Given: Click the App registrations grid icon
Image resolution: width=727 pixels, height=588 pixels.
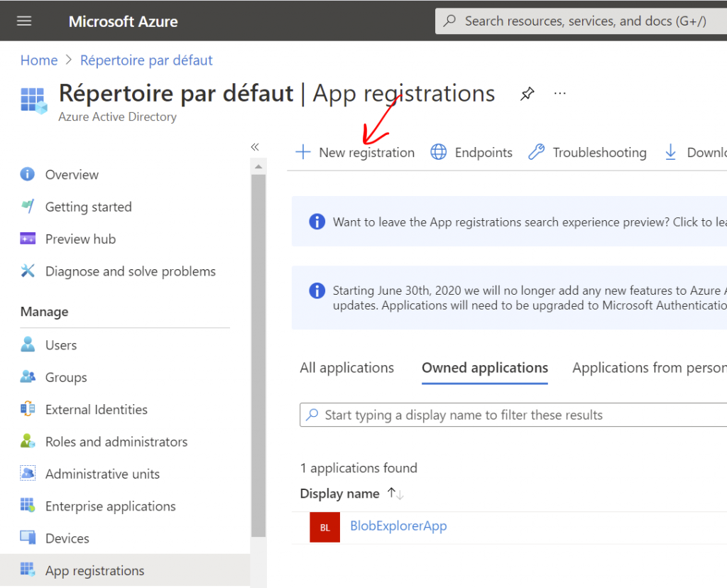Looking at the screenshot, I should [28, 570].
